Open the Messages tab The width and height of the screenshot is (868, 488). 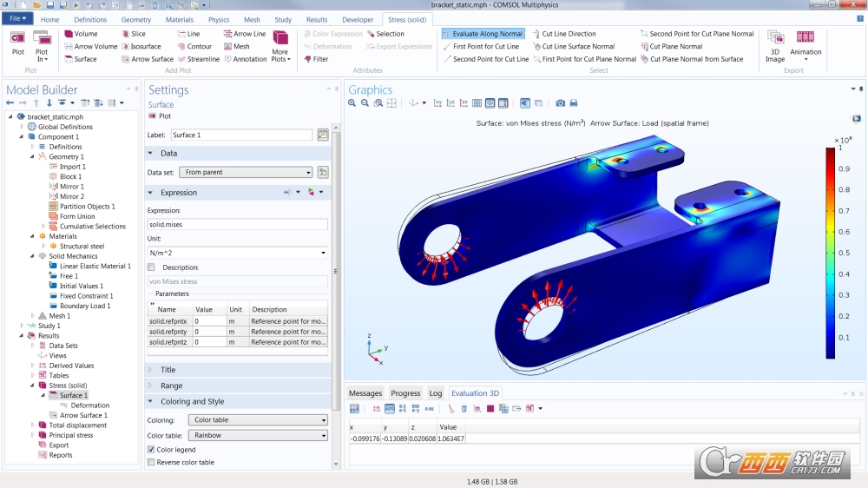[365, 393]
